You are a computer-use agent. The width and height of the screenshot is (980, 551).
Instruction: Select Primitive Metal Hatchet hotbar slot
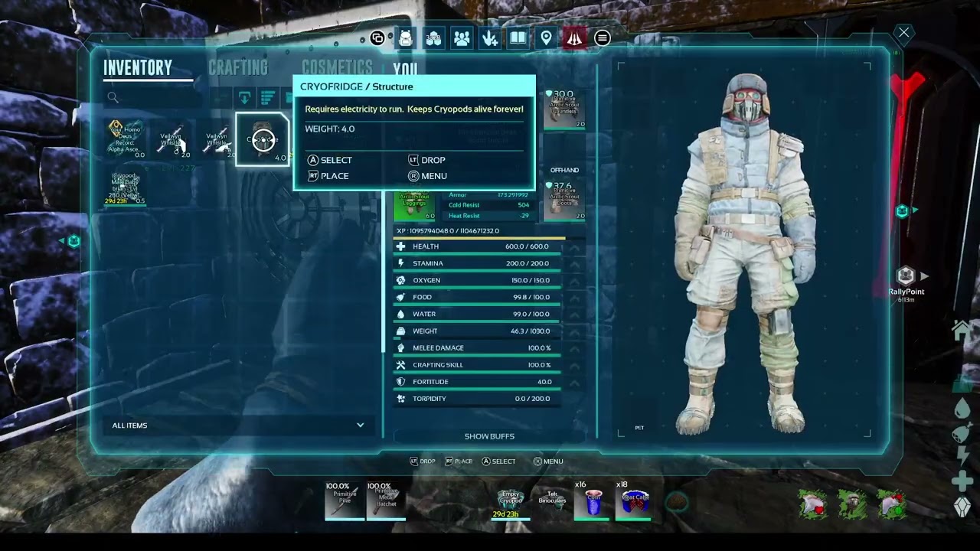tap(386, 500)
